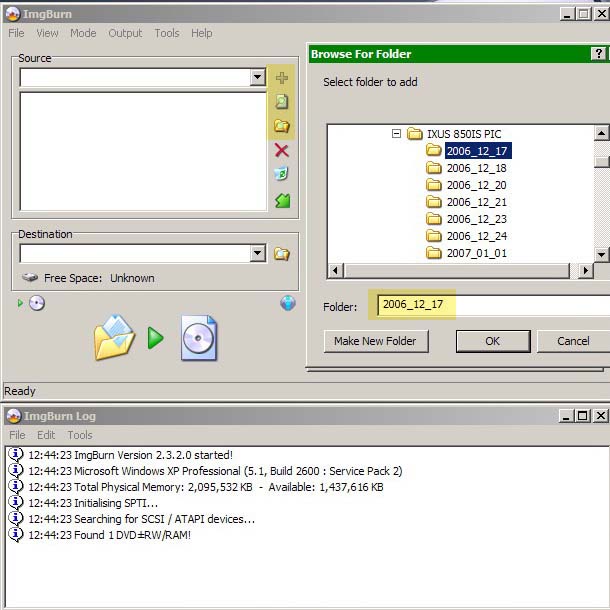Click log line with Microsoft Windows XP Professional

click(215, 471)
